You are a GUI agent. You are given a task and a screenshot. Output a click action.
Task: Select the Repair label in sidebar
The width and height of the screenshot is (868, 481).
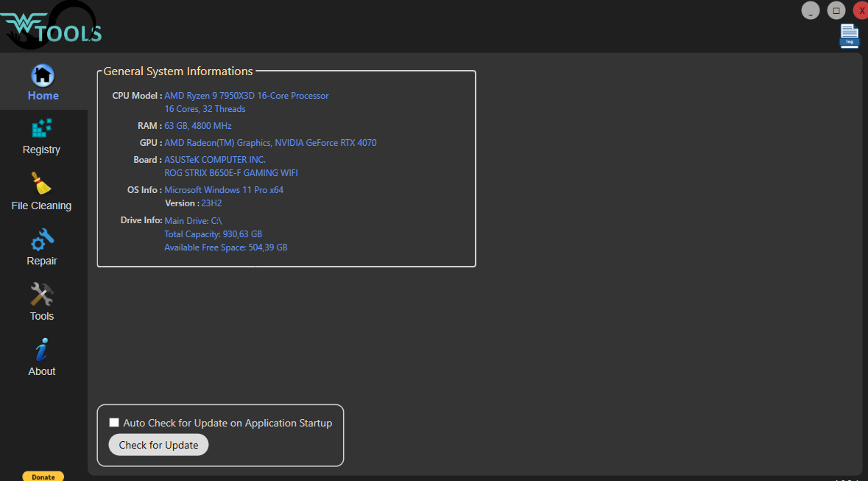tap(42, 261)
